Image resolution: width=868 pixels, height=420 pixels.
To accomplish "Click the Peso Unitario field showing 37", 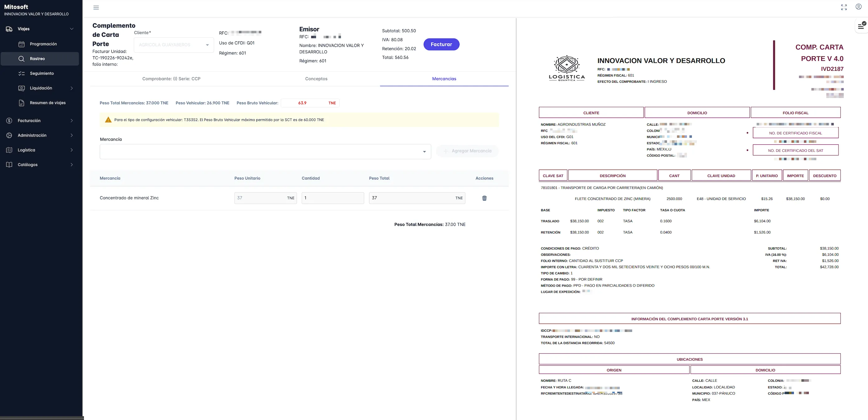I will pyautogui.click(x=265, y=198).
